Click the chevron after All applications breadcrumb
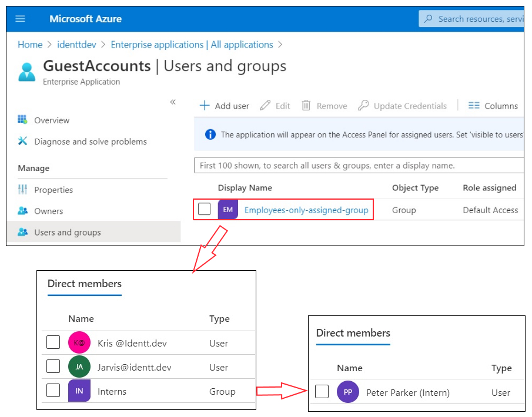This screenshot has width=532, height=417. point(280,45)
